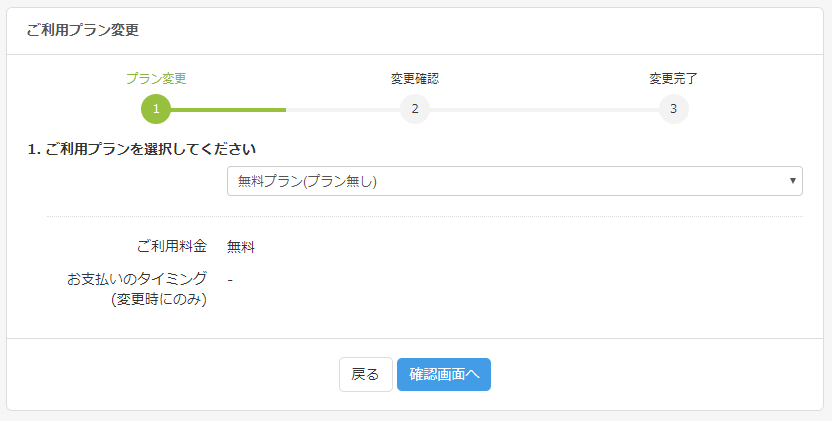The width and height of the screenshot is (832, 421).
Task: Click the ご利用プラン変更 panel title
Action: [82, 30]
